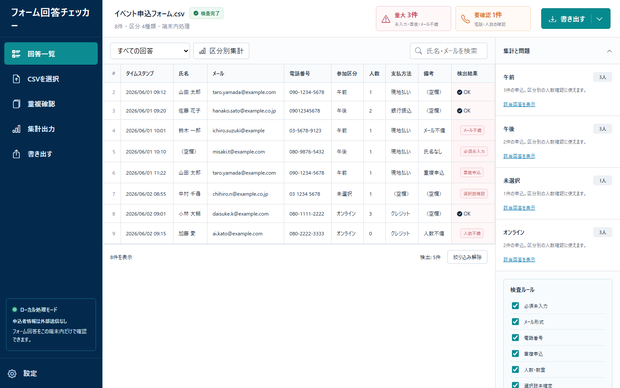Click the 検査完了 status badge
Image resolution: width=620 pixels, height=388 pixels.
tap(206, 13)
